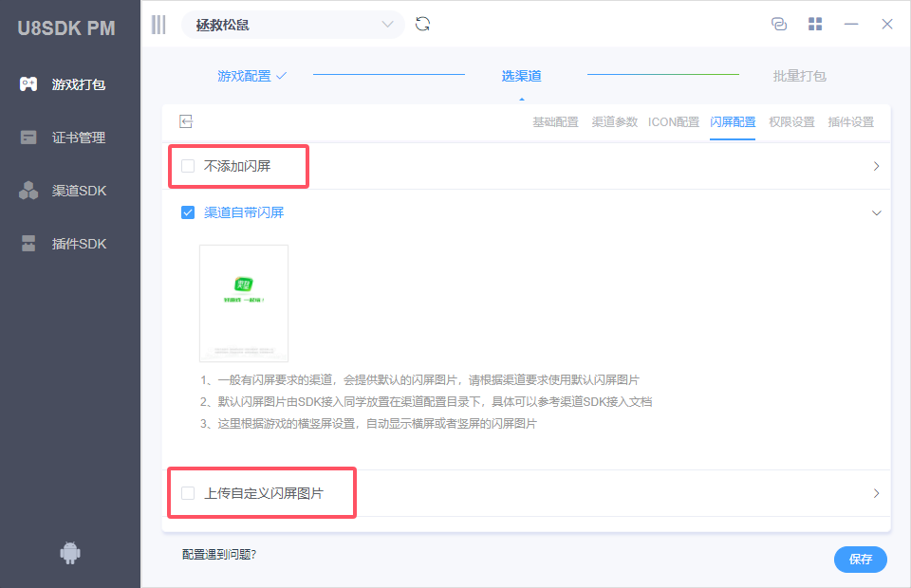
Task: Open the 插件SDK section in sidebar
Action: pyautogui.click(x=69, y=244)
